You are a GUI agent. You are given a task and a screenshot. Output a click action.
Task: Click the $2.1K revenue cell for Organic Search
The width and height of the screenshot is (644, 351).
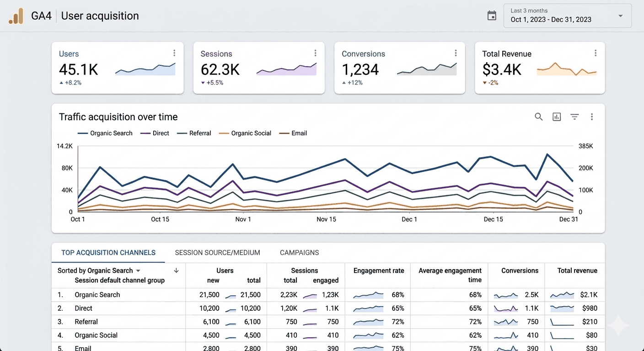[x=589, y=295]
